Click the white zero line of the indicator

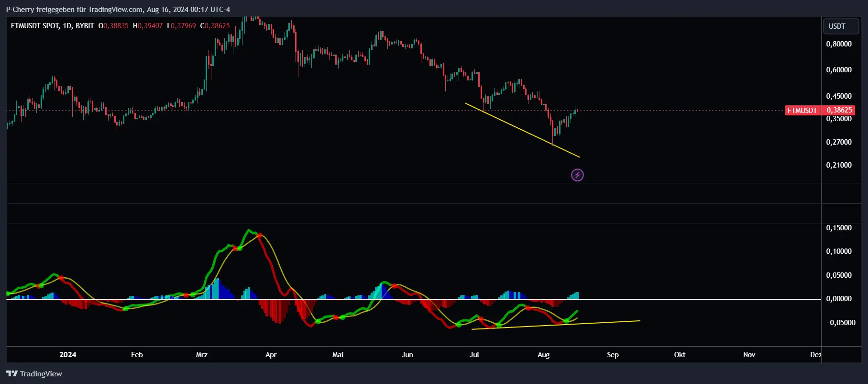pos(414,299)
